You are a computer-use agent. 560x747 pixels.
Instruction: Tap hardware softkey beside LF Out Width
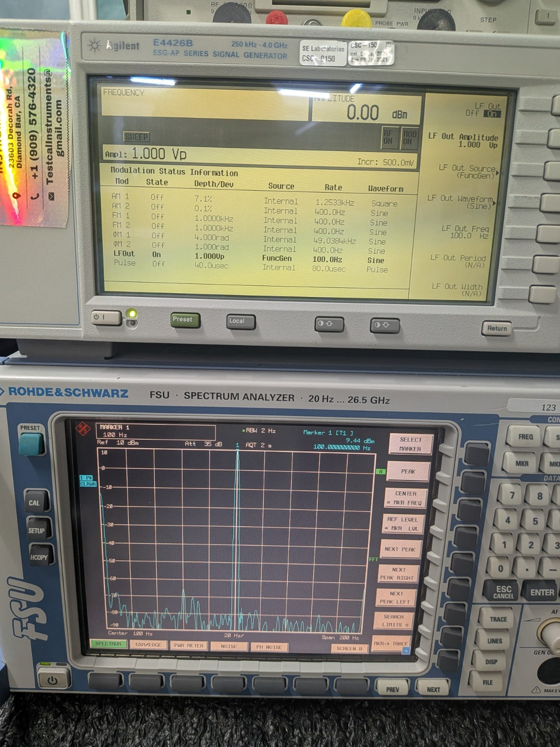pos(542,295)
